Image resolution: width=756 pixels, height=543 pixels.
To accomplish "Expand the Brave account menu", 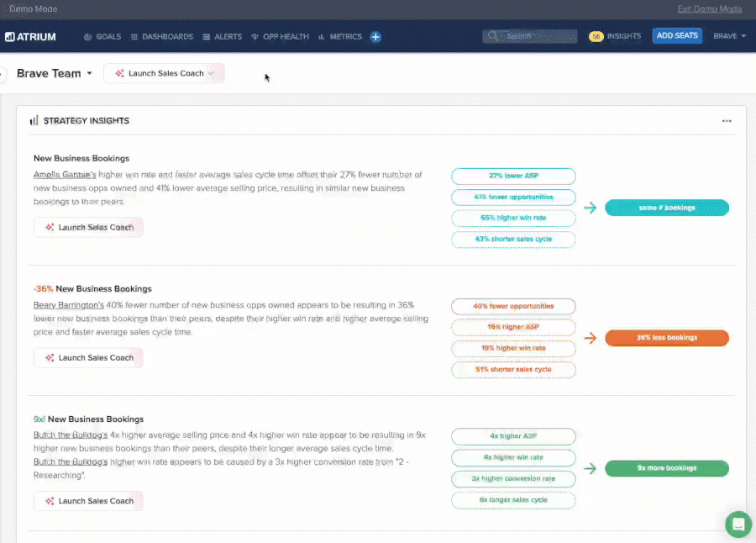I will click(729, 36).
